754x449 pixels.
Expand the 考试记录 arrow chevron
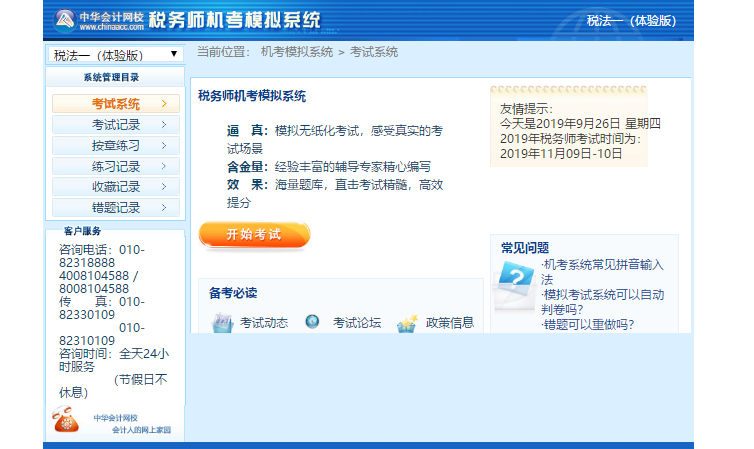point(163,125)
